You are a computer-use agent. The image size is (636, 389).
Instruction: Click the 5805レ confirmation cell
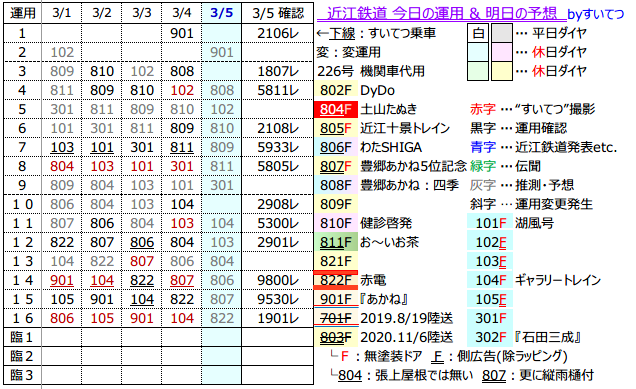[x=277, y=166]
